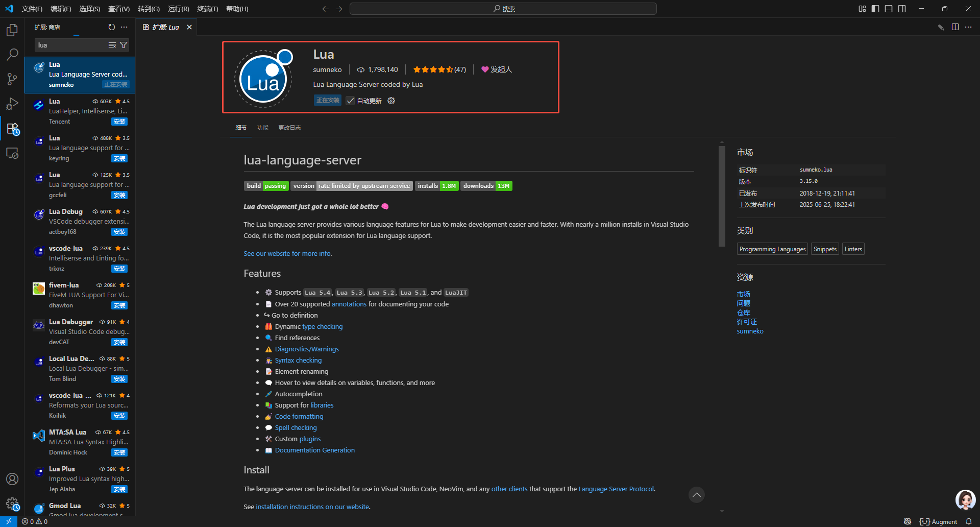This screenshot has width=980, height=527.
Task: Open the Documentation Generation link
Action: (x=315, y=450)
